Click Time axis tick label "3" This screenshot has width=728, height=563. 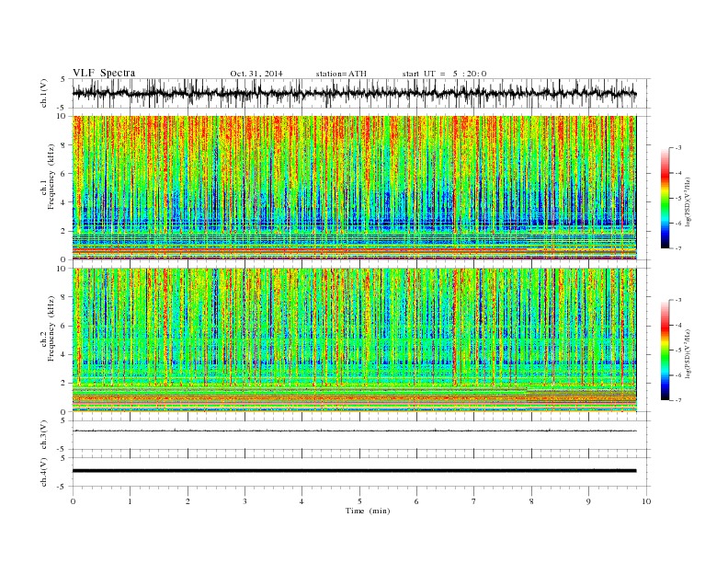245,501
